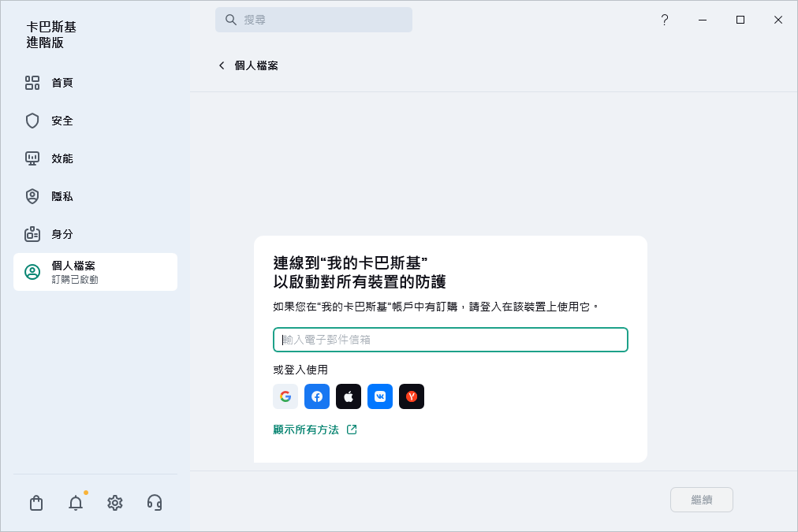The height and width of the screenshot is (532, 798).
Task: Open application settings gear
Action: click(114, 502)
